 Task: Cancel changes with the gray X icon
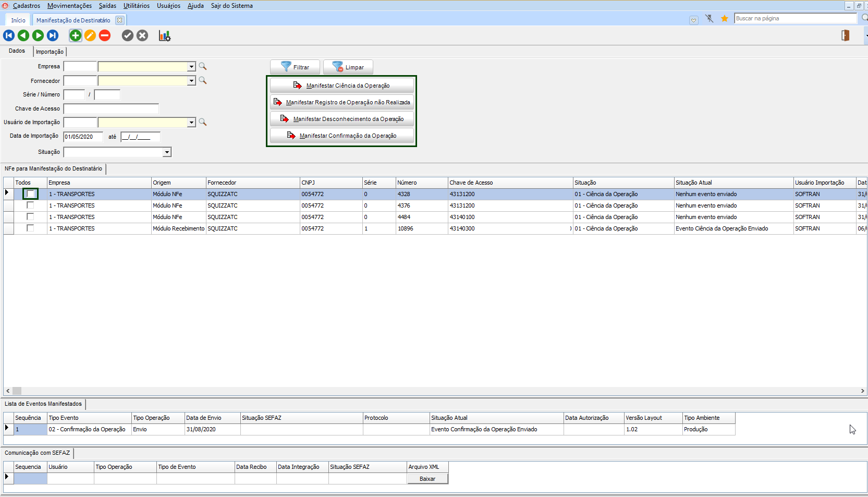pyautogui.click(x=142, y=35)
